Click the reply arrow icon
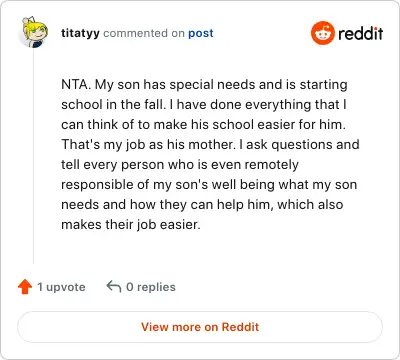 114,286
